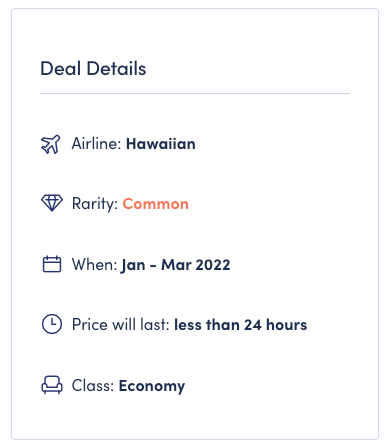Click the Economy class value
Image resolution: width=390 pixels, height=448 pixels.
pyautogui.click(x=152, y=386)
